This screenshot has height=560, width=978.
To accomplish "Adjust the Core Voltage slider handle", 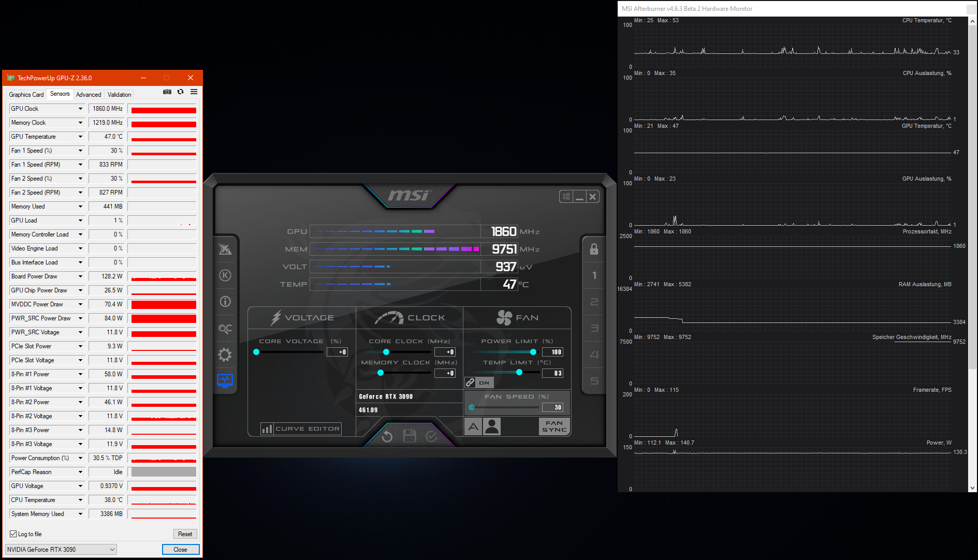I will click(256, 352).
